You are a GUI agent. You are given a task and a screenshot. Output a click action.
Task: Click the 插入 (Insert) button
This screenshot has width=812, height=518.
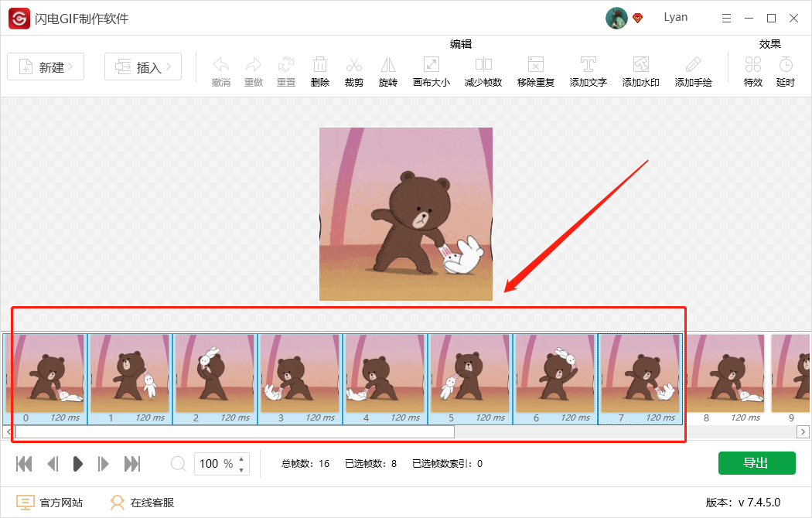pos(143,66)
